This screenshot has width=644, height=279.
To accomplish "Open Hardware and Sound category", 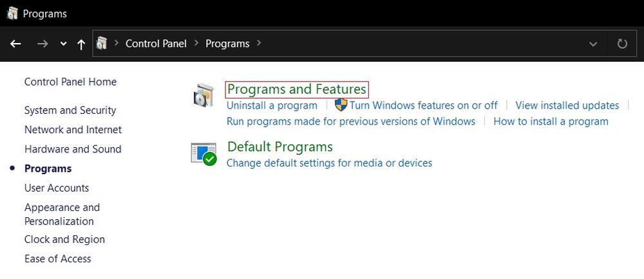I will pyautogui.click(x=73, y=149).
